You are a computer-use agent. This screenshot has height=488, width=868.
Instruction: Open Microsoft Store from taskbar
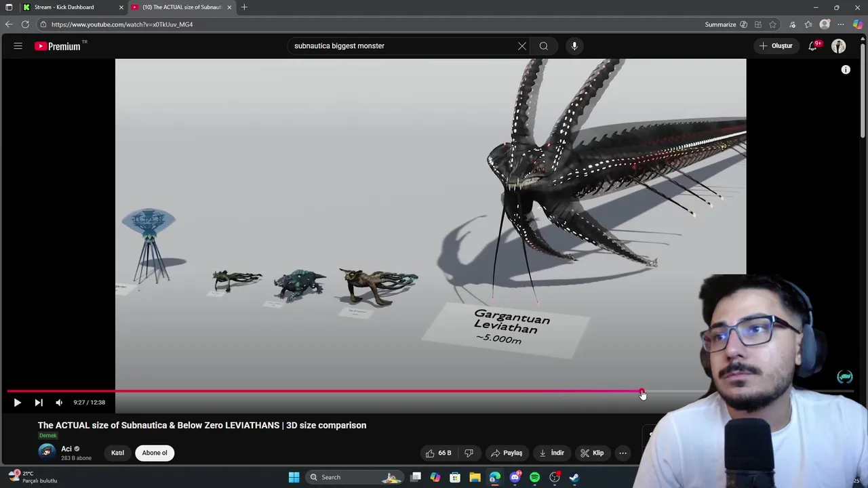click(455, 477)
